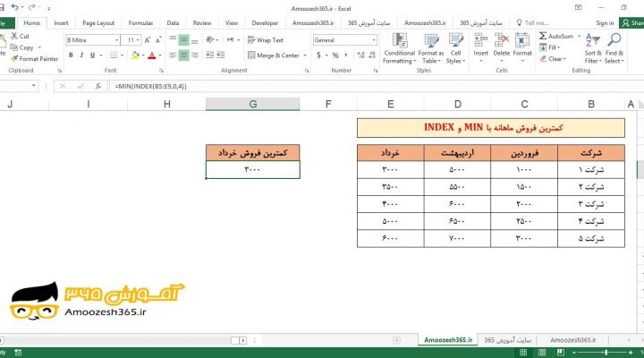Switch to Page Layout view in status bar
The width and height of the screenshot is (644, 358).
tap(542, 353)
